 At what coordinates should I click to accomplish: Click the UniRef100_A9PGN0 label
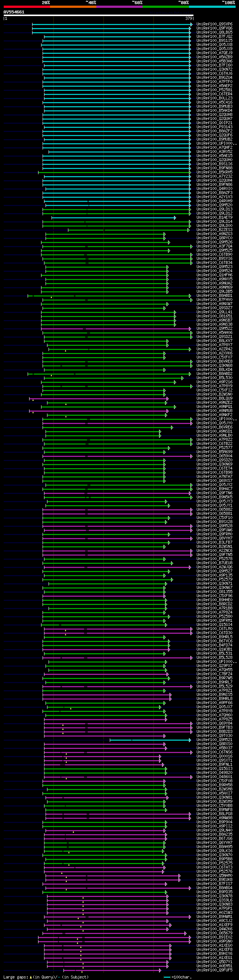[x=214, y=941]
